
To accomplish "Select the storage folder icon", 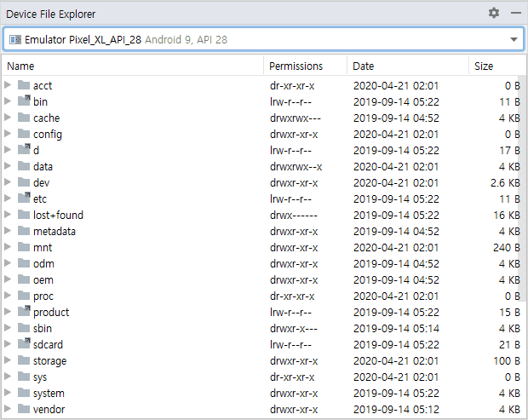I will (x=24, y=360).
